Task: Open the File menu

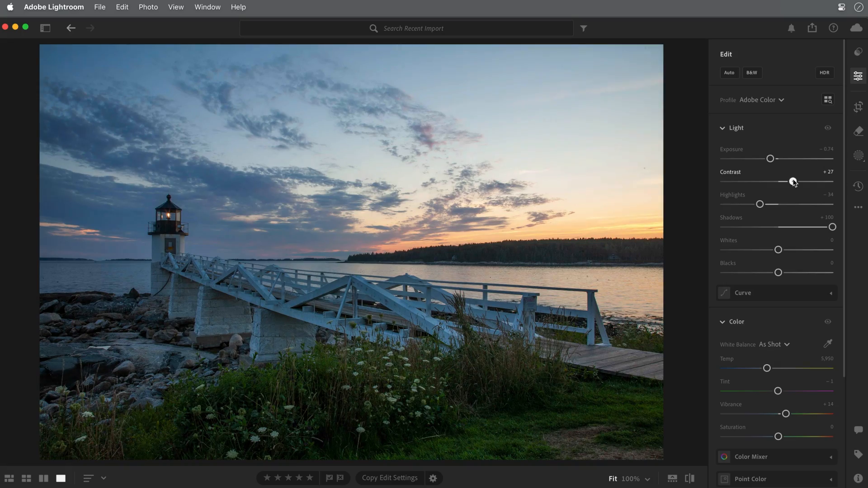Action: pos(100,7)
